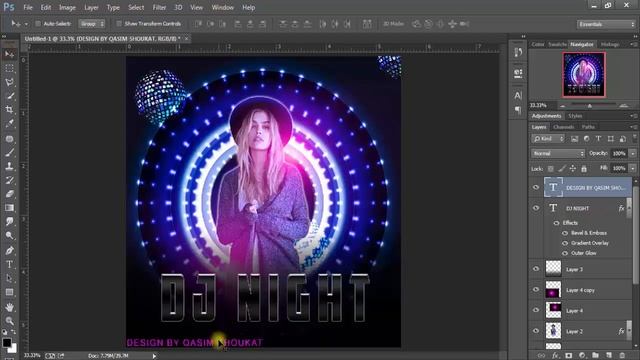Filter layers by type layers icon
The height and width of the screenshot is (360, 640).
(x=598, y=139)
